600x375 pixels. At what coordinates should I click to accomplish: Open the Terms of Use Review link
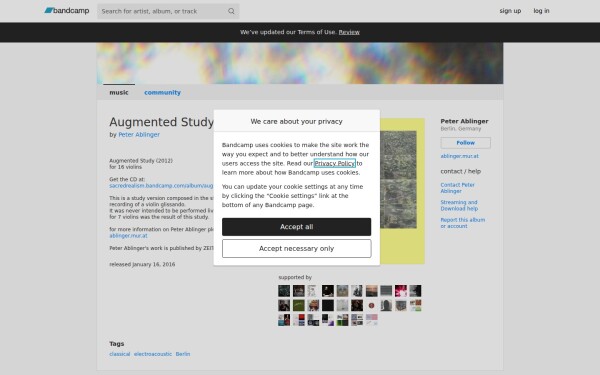coord(349,32)
